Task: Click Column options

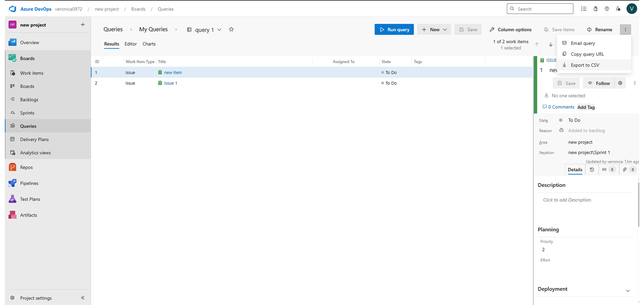Action: click(510, 30)
